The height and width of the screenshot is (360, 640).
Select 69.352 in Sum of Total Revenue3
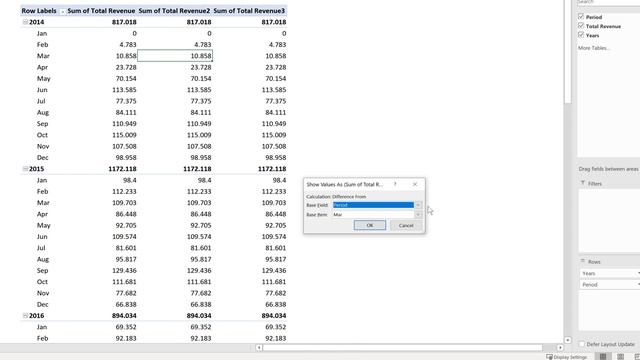pyautogui.click(x=276, y=327)
